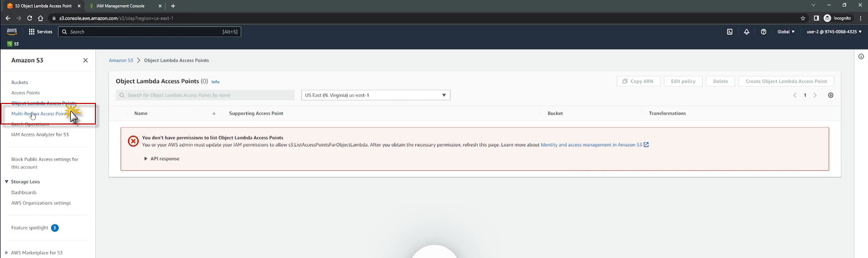
Task: Click the S3 favorite shortcut
Action: [13, 44]
